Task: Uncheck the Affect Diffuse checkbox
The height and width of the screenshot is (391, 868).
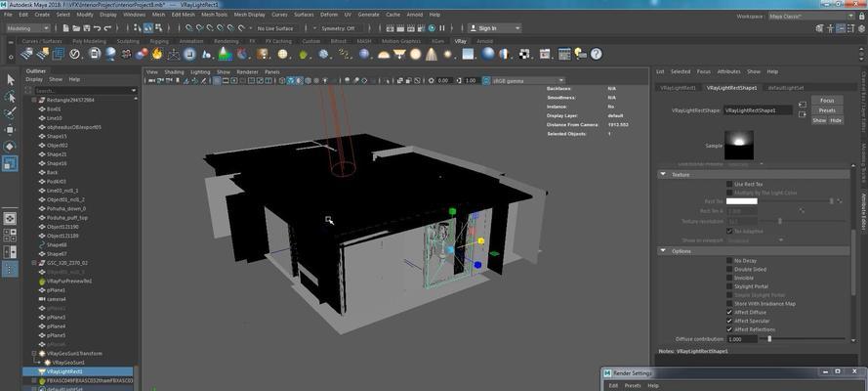Action: click(729, 313)
